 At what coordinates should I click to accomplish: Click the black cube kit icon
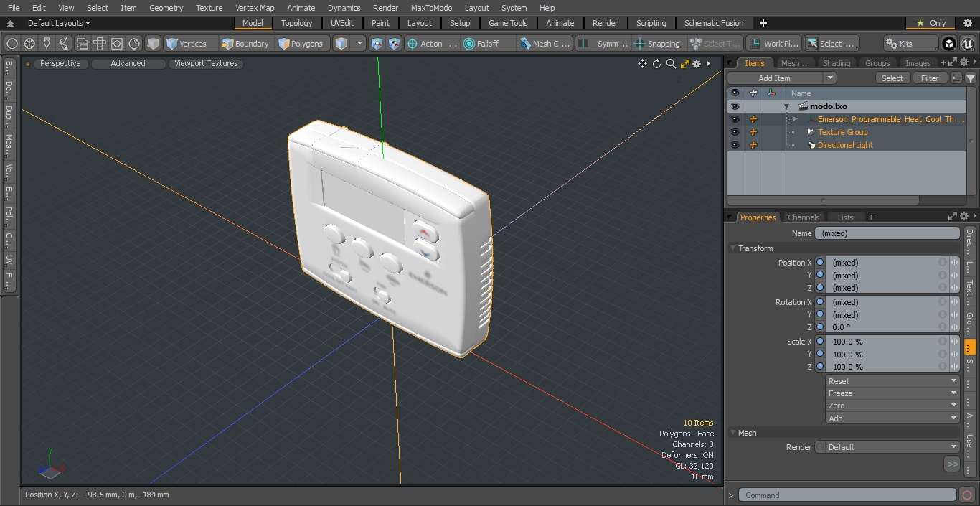pyautogui.click(x=949, y=44)
